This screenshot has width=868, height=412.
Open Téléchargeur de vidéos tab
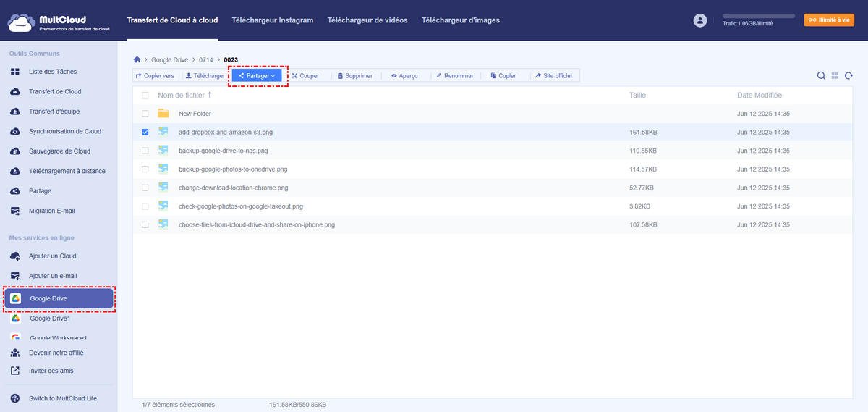coord(367,20)
